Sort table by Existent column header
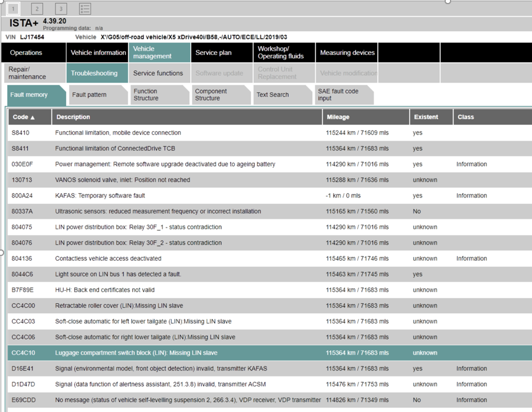The image size is (532, 412). (430, 117)
